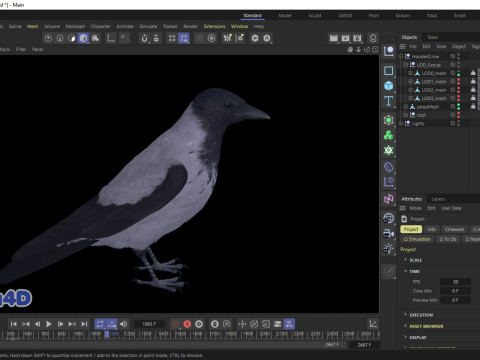Viewport: 480px width, 360px height.
Task: Click the highlighted Model mode cube icon
Action: tap(83, 38)
